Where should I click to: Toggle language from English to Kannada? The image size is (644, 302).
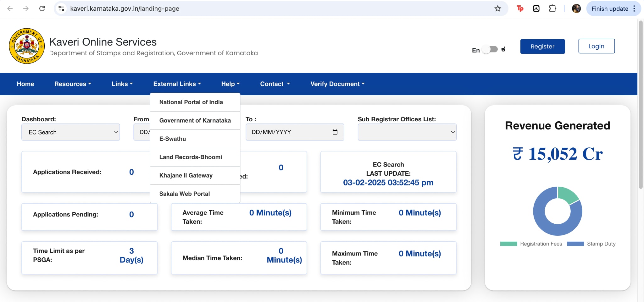click(490, 49)
